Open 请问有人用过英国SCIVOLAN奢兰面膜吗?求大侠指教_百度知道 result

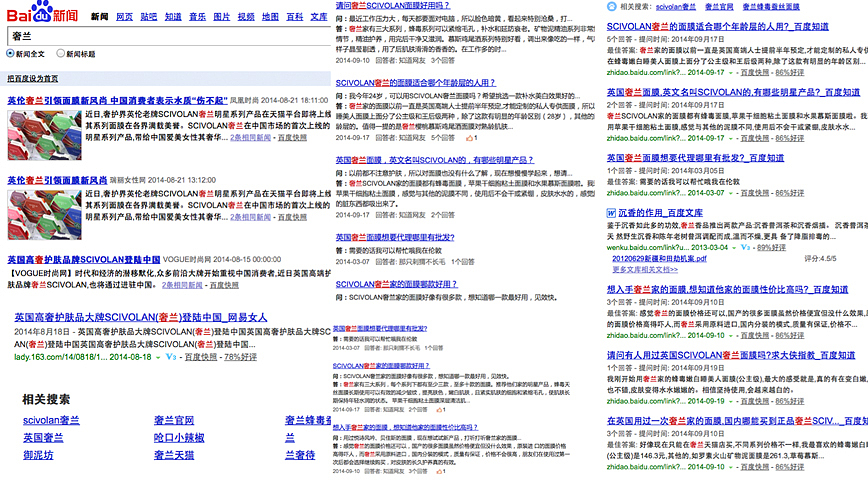tap(731, 355)
